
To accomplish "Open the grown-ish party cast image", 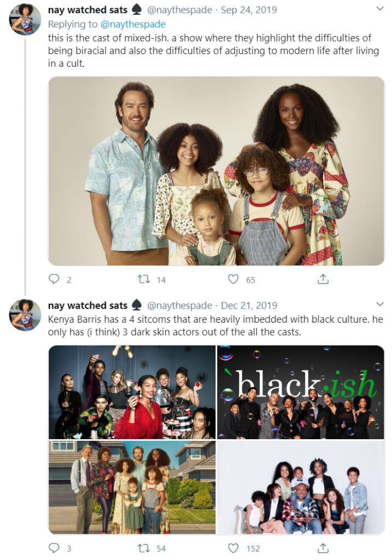I will (x=132, y=392).
